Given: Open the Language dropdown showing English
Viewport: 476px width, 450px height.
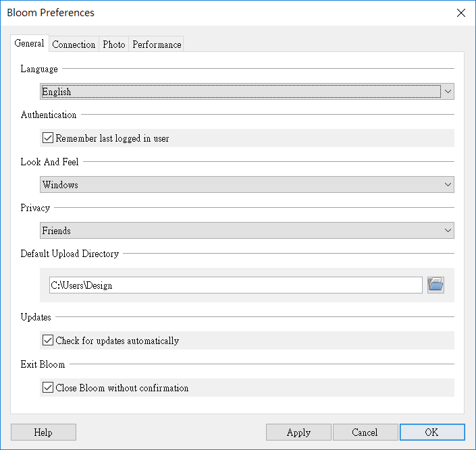Looking at the screenshot, I should pyautogui.click(x=240, y=92).
